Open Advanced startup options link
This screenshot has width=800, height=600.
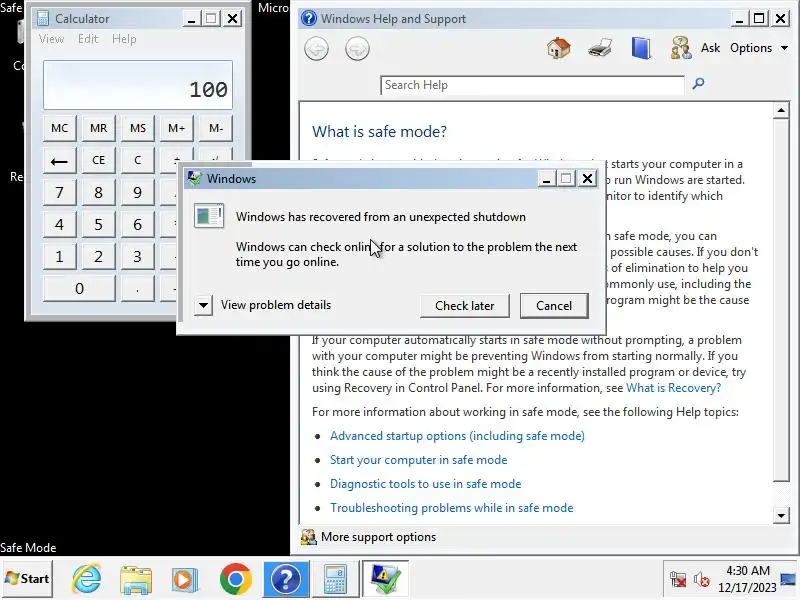[x=457, y=436]
